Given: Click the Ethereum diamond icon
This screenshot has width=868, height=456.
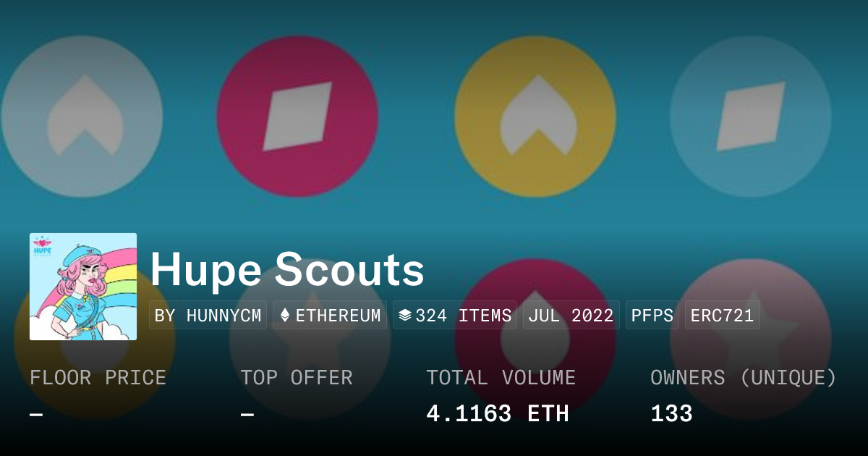Looking at the screenshot, I should click(284, 316).
